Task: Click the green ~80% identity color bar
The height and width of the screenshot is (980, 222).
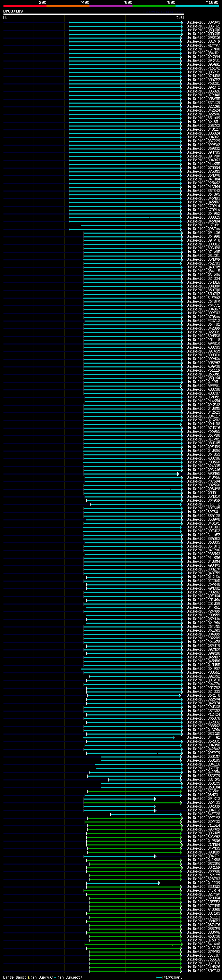Action: [154, 6]
